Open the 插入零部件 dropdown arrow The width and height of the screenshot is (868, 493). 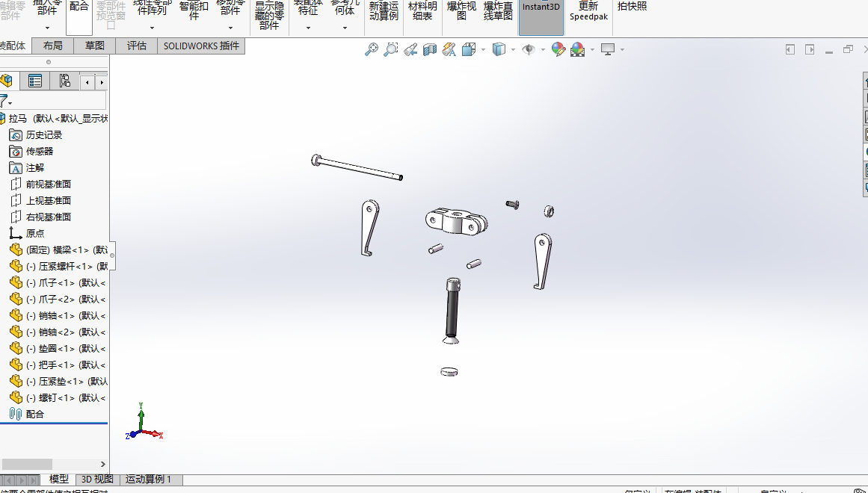coord(47,28)
